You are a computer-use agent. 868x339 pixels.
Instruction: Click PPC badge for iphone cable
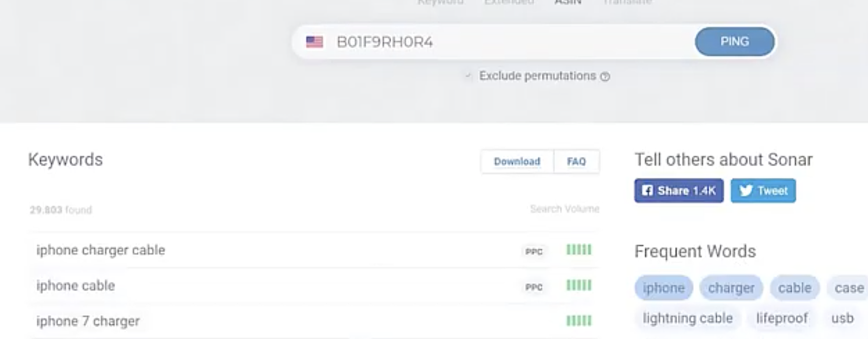(534, 287)
